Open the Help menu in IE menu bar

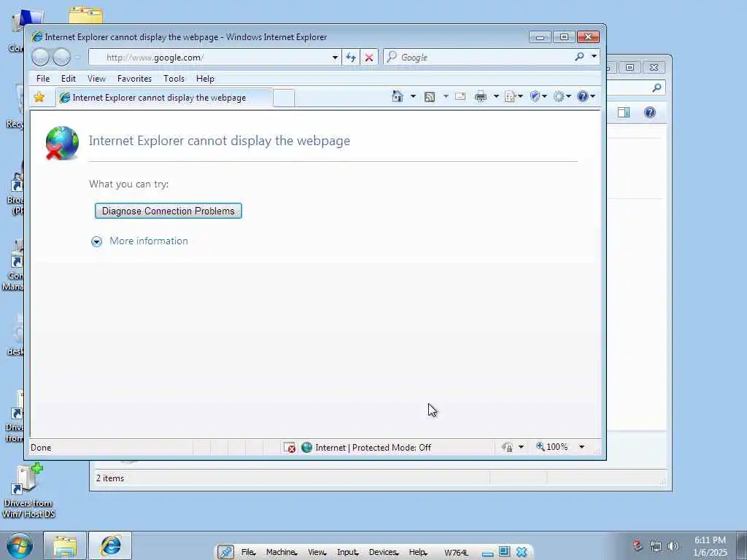[205, 79]
